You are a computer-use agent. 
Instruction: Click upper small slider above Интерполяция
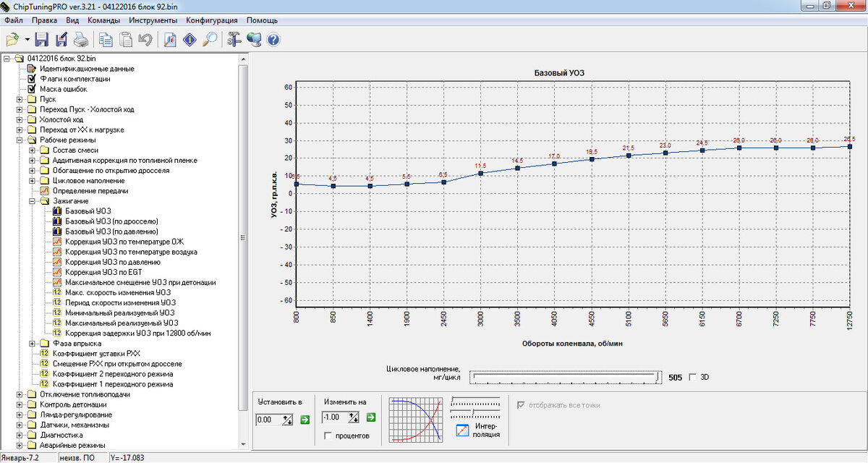[475, 400]
